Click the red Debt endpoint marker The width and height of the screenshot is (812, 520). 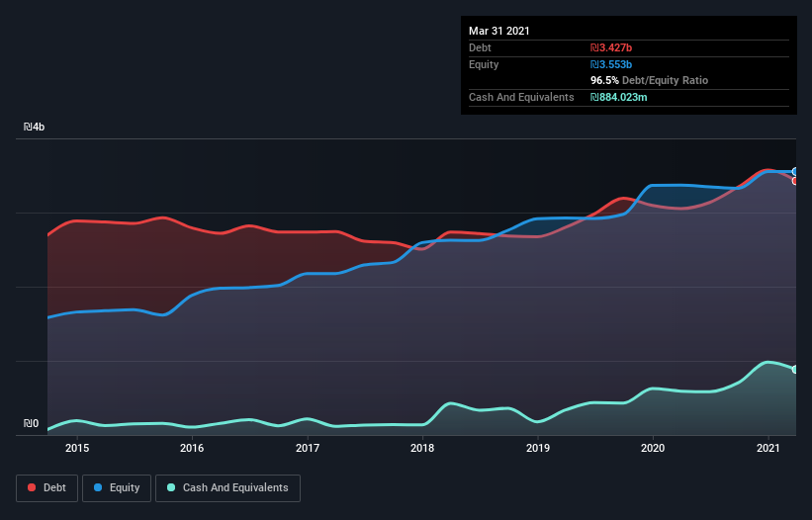pos(795,181)
